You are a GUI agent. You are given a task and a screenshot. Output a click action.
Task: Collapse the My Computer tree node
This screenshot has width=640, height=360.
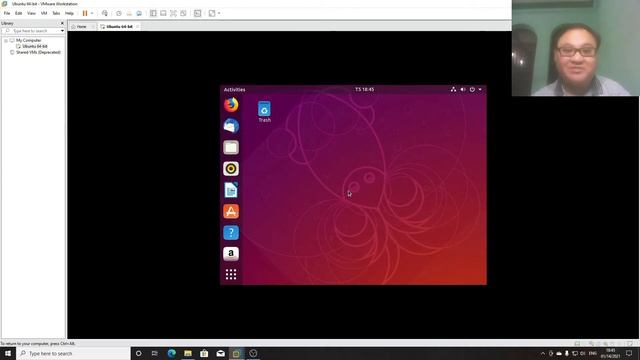click(6, 40)
